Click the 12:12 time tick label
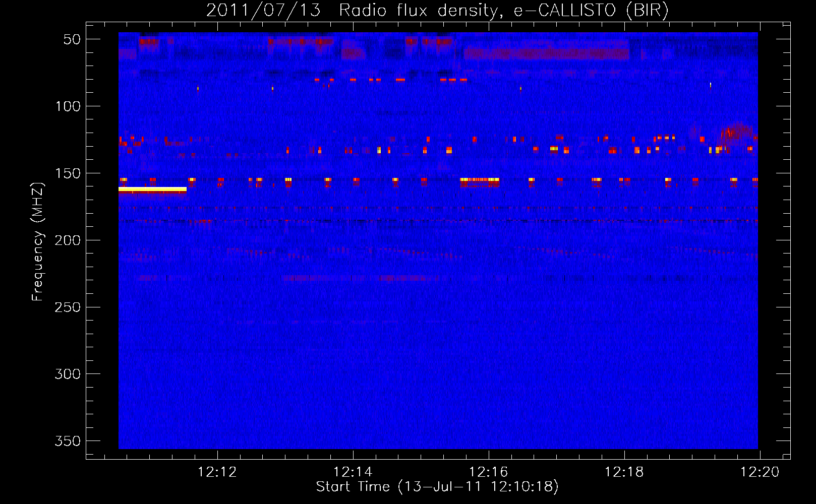The height and width of the screenshot is (504, 816). 217,472
